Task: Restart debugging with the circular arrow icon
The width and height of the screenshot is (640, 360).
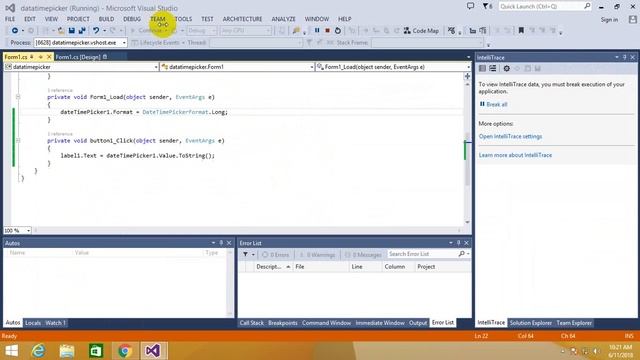Action: tap(338, 31)
